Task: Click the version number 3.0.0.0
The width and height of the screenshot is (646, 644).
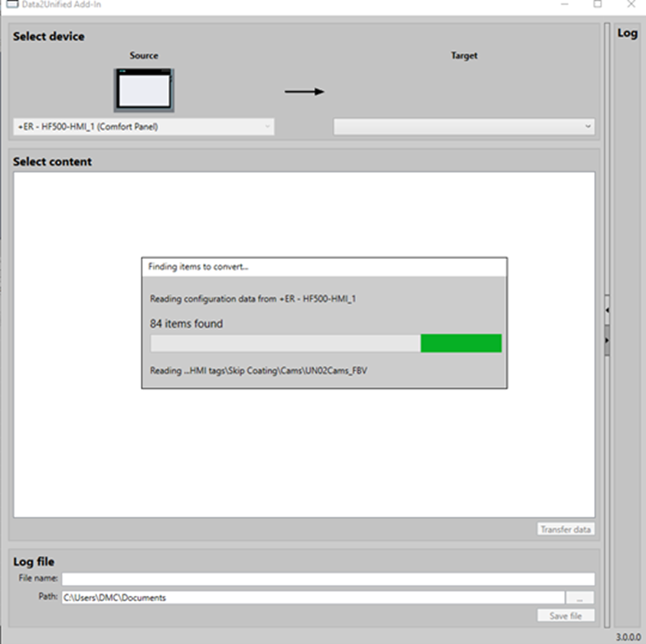Action: pyautogui.click(x=628, y=637)
